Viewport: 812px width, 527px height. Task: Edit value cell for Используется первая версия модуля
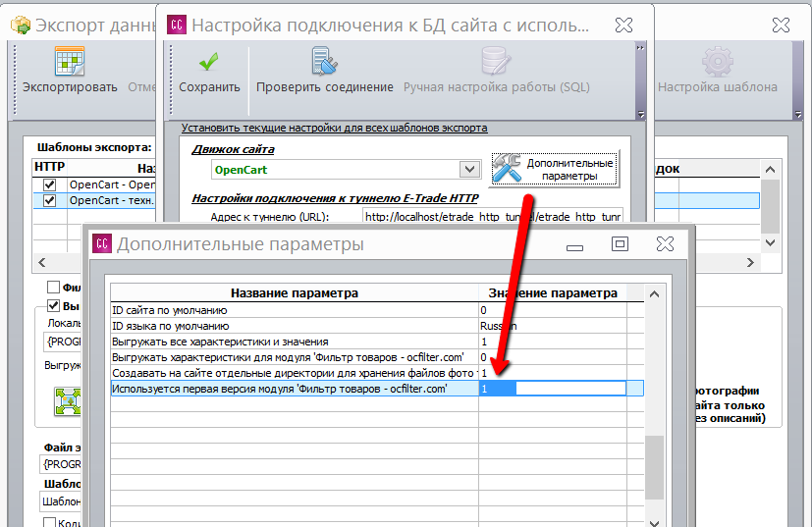point(553,389)
